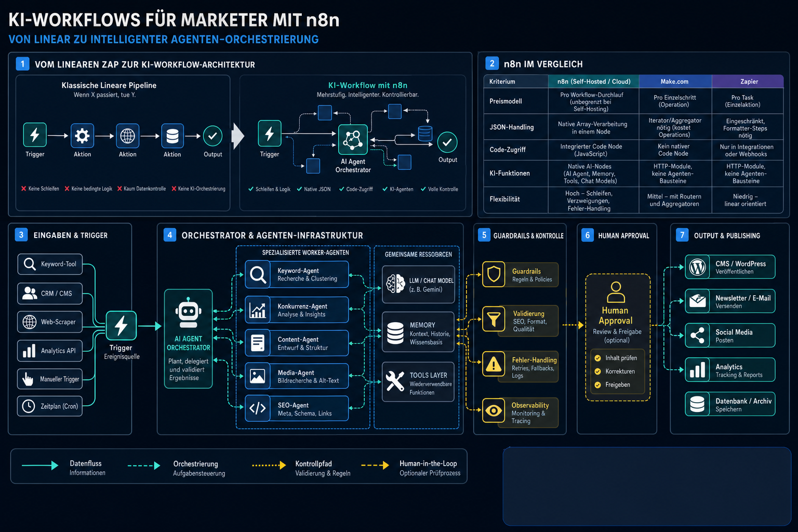Select the Make.com column header
Screen dimensions: 798x532
coord(675,82)
